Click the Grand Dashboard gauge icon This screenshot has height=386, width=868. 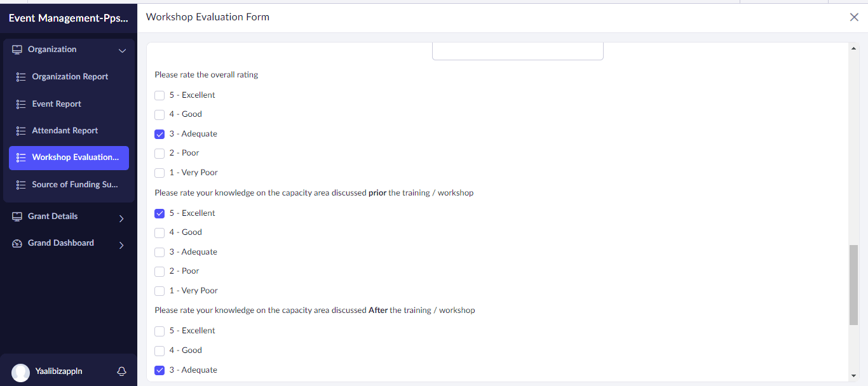pyautogui.click(x=17, y=243)
